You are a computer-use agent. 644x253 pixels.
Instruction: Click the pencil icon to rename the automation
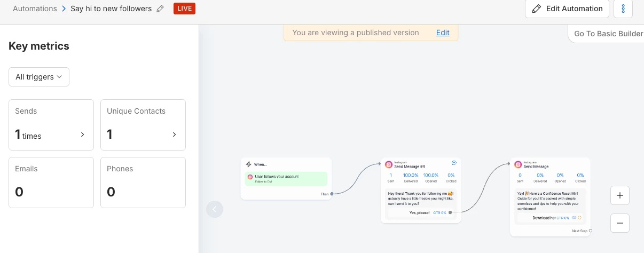(x=160, y=9)
